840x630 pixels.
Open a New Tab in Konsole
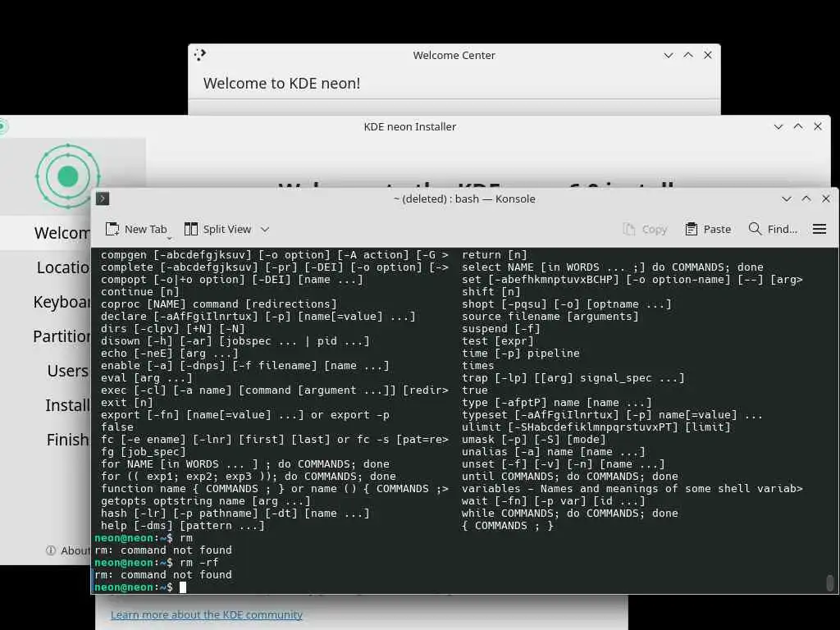coord(137,230)
